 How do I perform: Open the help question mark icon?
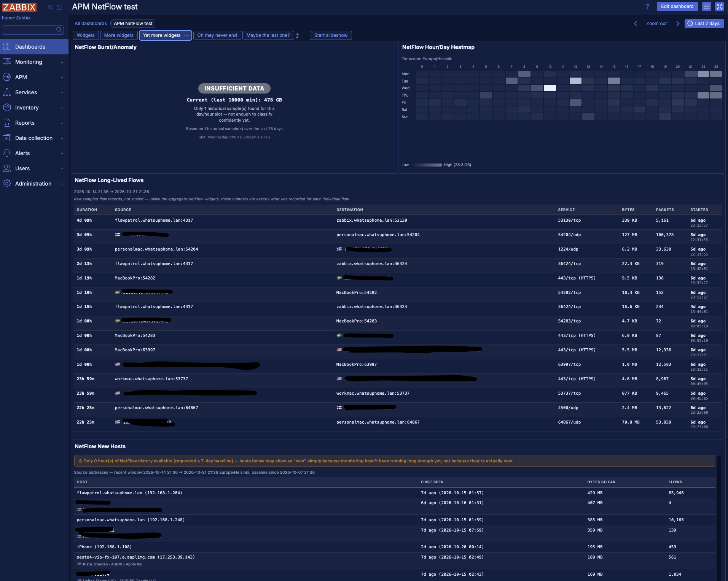pyautogui.click(x=647, y=6)
